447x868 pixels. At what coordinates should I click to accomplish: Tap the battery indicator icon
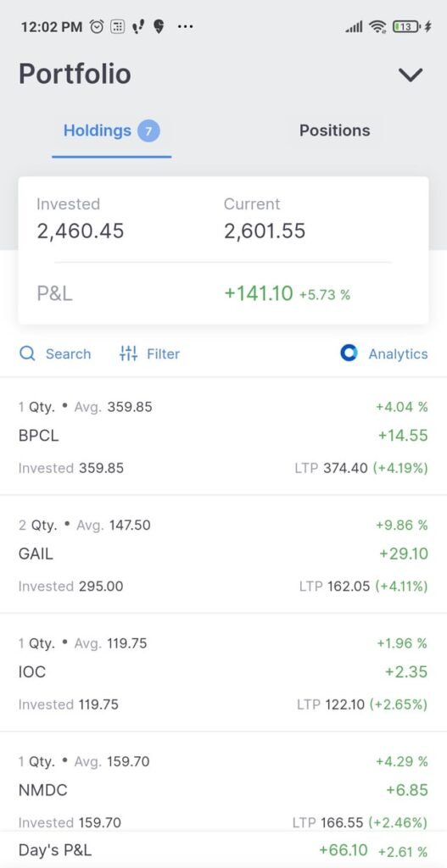coord(408,26)
